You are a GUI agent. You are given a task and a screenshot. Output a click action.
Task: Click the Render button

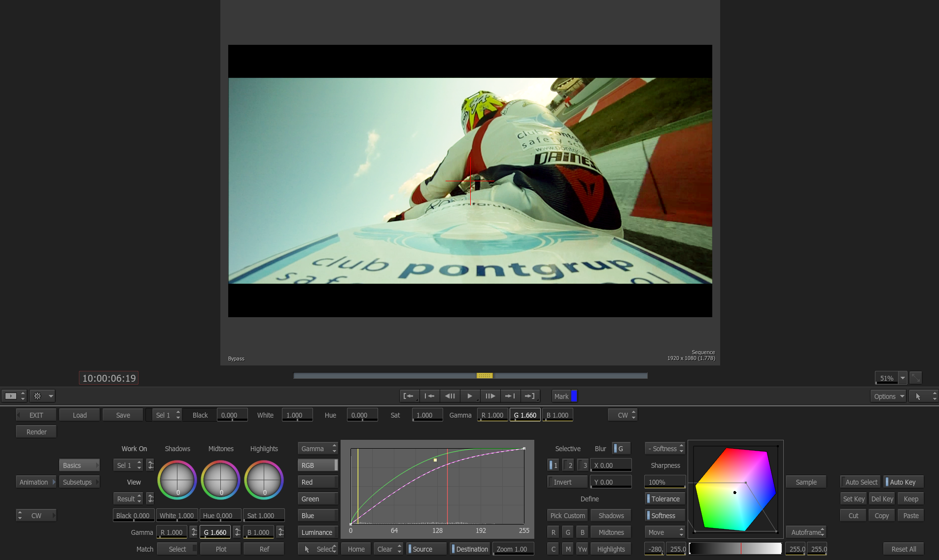(36, 432)
